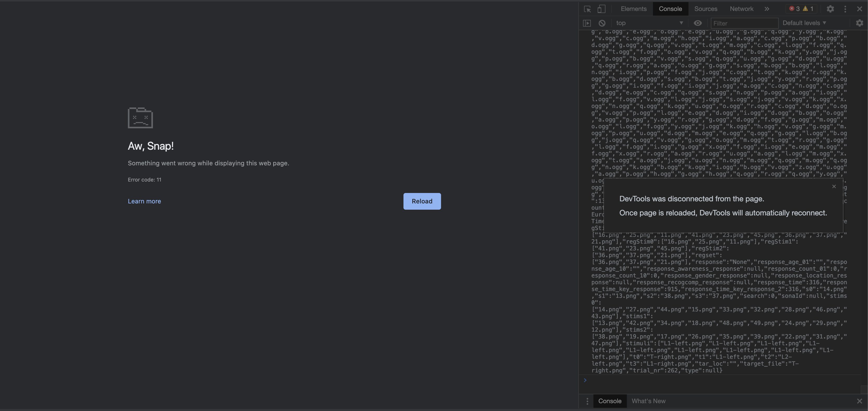This screenshot has width=868, height=411.
Task: Open the top frame context dropdown
Action: click(650, 23)
